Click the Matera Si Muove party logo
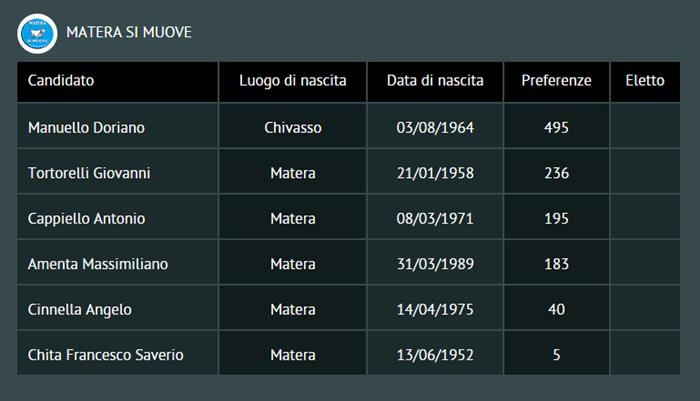This screenshot has height=401, width=700. click(x=36, y=33)
